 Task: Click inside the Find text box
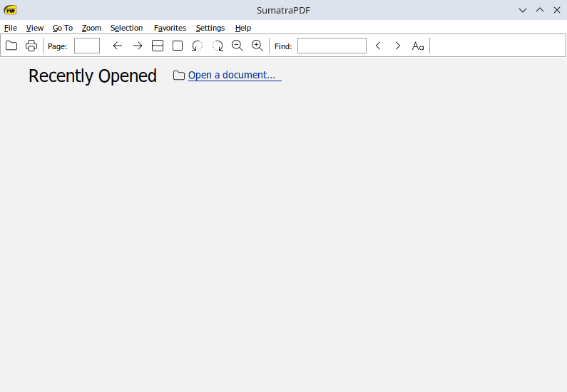coord(332,46)
